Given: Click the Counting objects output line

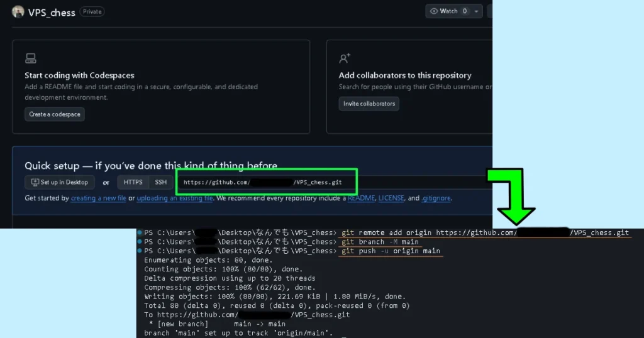Looking at the screenshot, I should 223,269.
